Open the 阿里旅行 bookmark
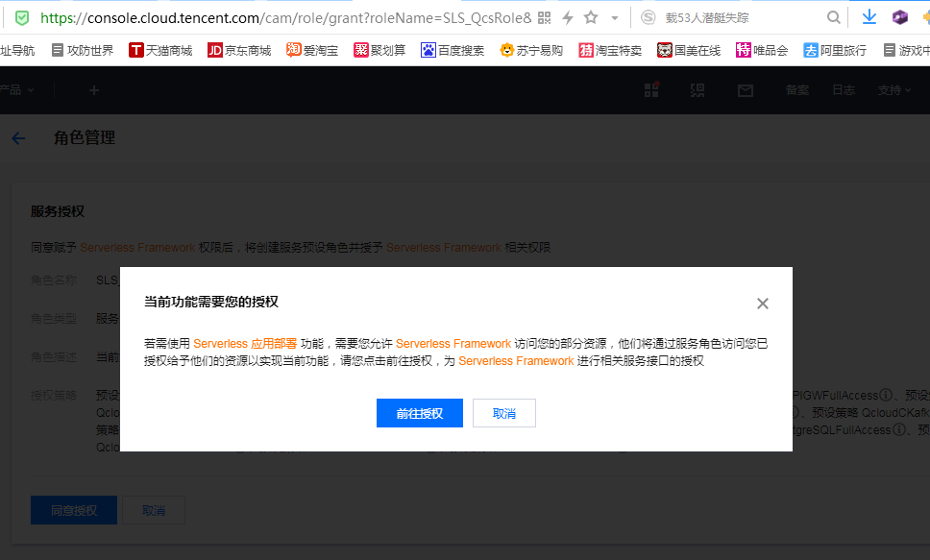Viewport: 930px width, 560px height. (x=835, y=50)
